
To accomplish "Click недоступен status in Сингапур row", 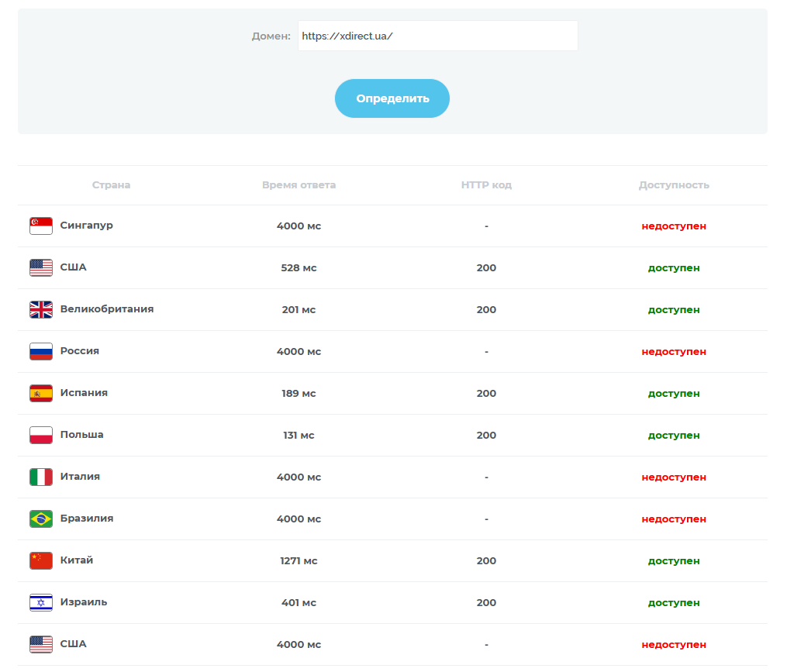I will pyautogui.click(x=674, y=226).
